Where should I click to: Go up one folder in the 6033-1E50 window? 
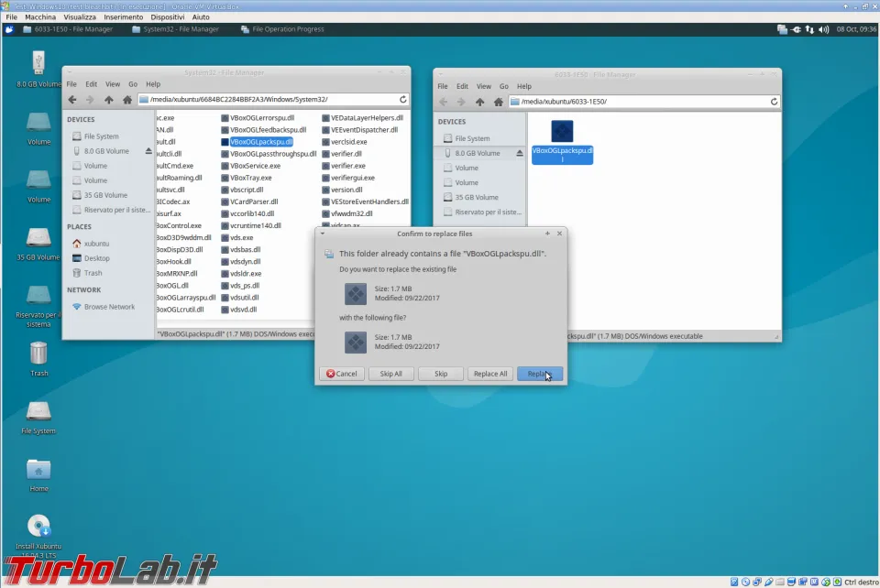479,102
